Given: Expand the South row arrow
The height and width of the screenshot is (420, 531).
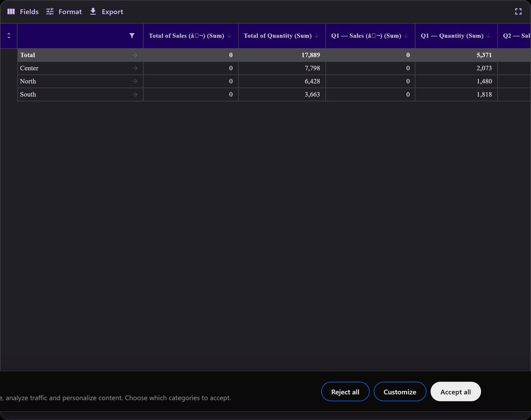Looking at the screenshot, I should (x=135, y=95).
